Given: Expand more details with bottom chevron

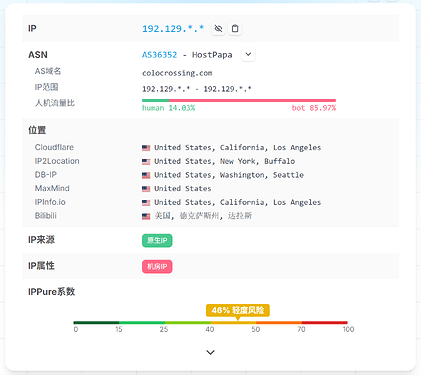Looking at the screenshot, I should click(x=210, y=352).
